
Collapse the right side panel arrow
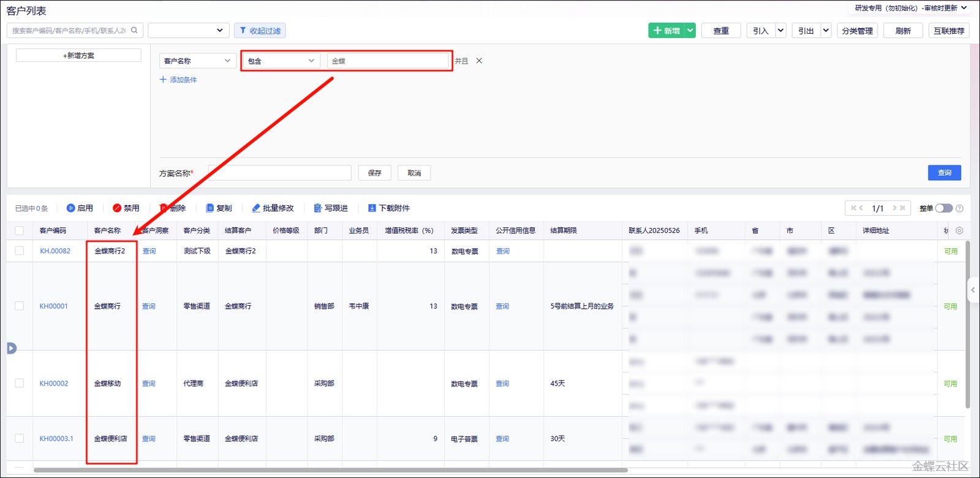click(973, 290)
